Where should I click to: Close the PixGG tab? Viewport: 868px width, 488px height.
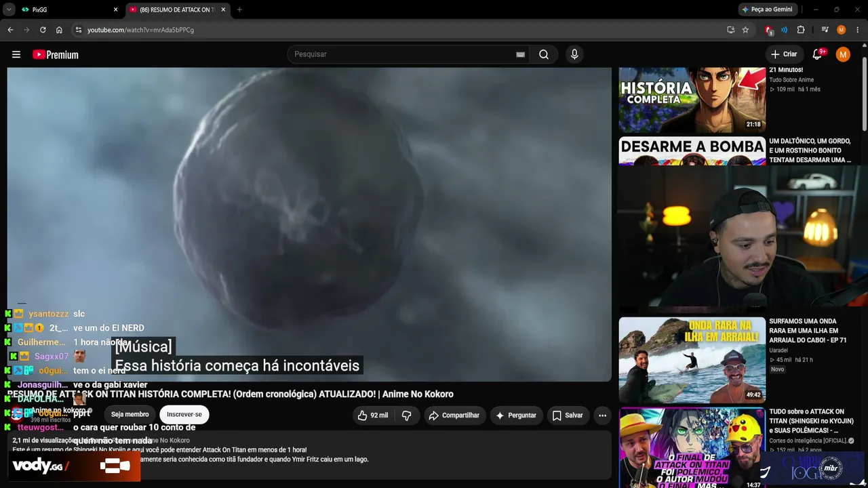[115, 9]
